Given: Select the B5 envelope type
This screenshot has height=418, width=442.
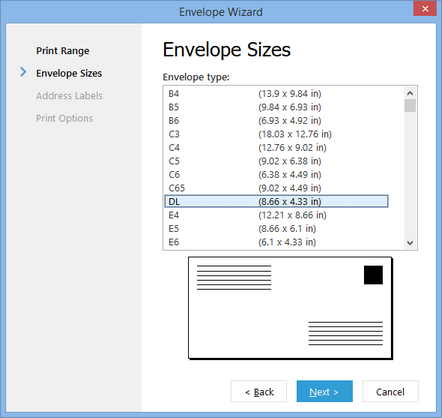Looking at the screenshot, I should click(x=276, y=107).
